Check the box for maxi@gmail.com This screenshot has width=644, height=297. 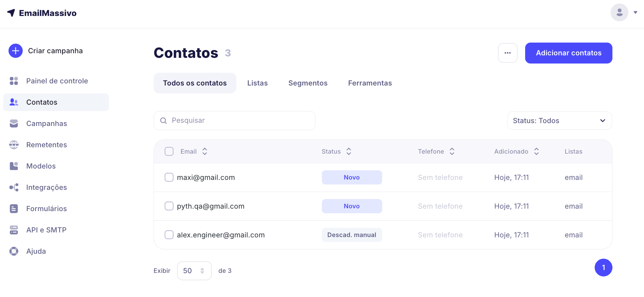169,177
